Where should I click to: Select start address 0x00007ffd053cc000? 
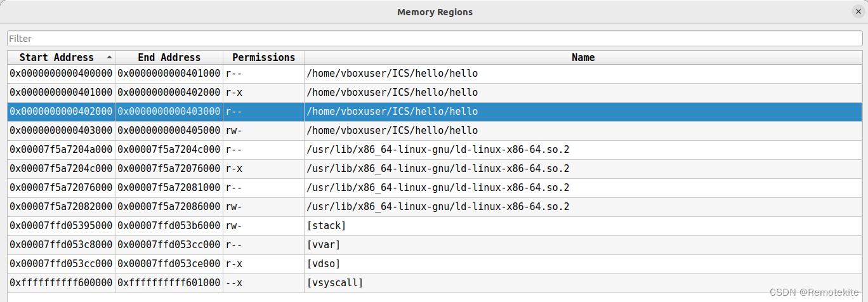click(x=61, y=264)
